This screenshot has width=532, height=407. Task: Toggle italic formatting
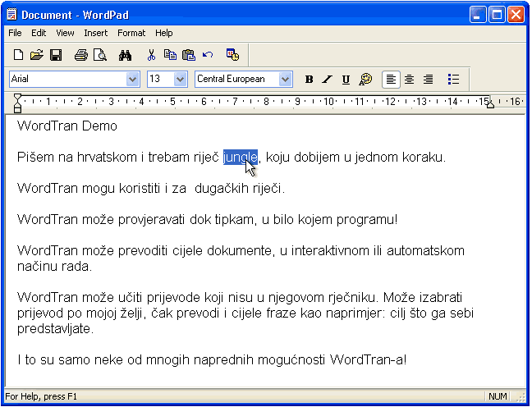(x=327, y=80)
